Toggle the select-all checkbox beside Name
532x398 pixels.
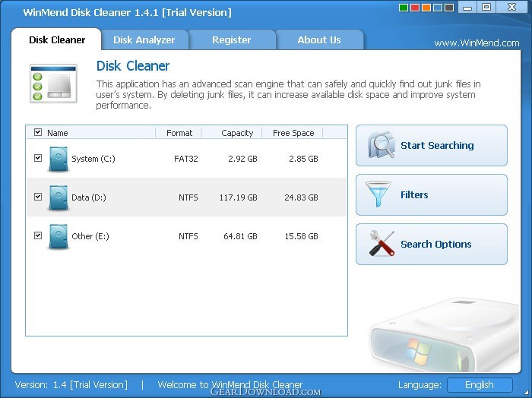pos(38,132)
